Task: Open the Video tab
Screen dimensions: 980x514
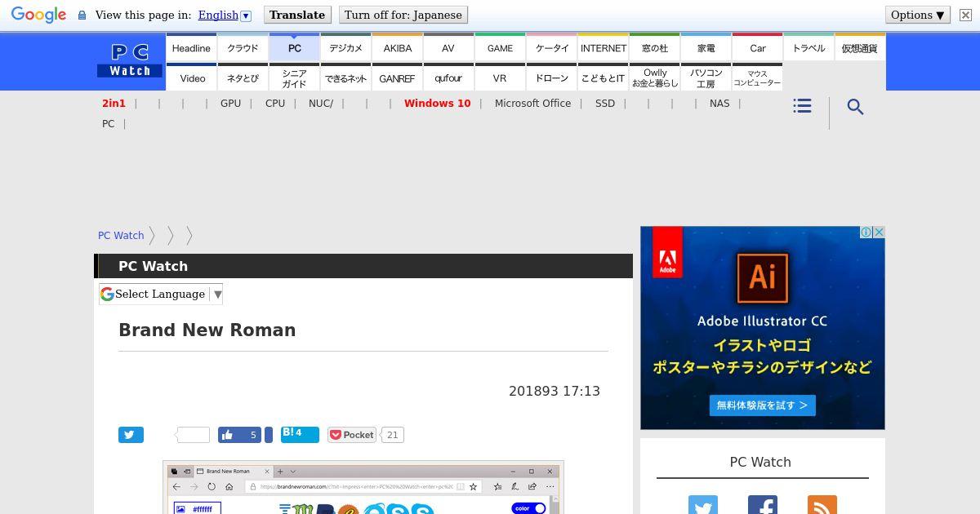Action: [x=191, y=78]
